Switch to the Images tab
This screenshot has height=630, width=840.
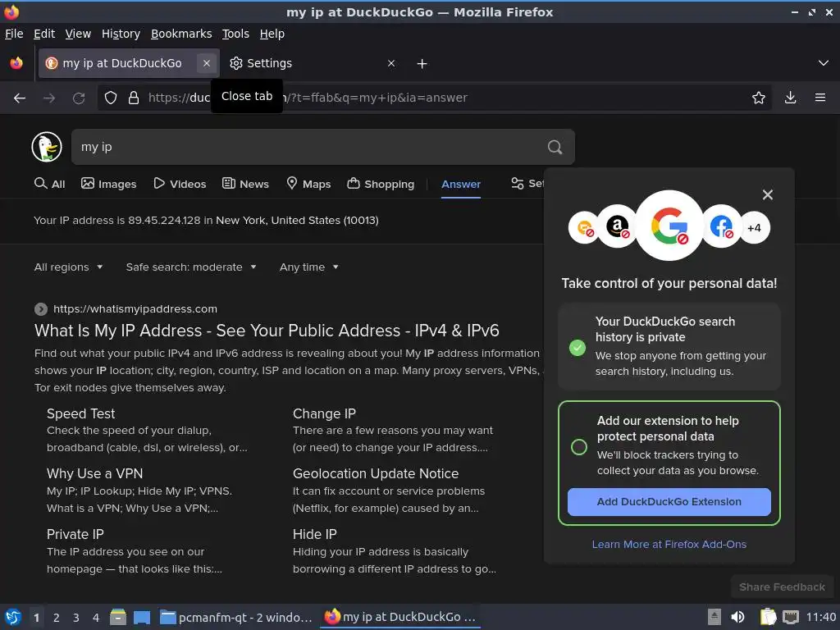(109, 184)
